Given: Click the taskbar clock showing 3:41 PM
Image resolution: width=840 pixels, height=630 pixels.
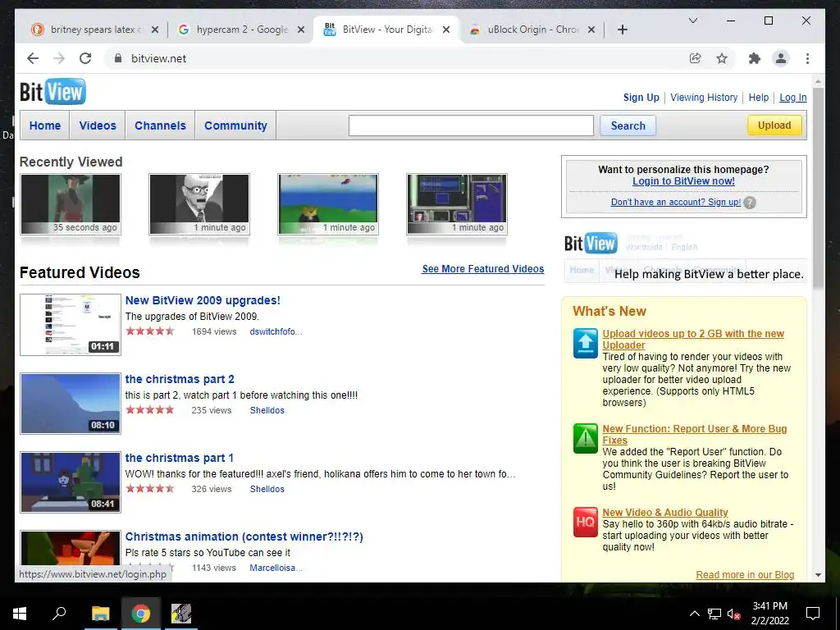Looking at the screenshot, I should click(769, 614).
